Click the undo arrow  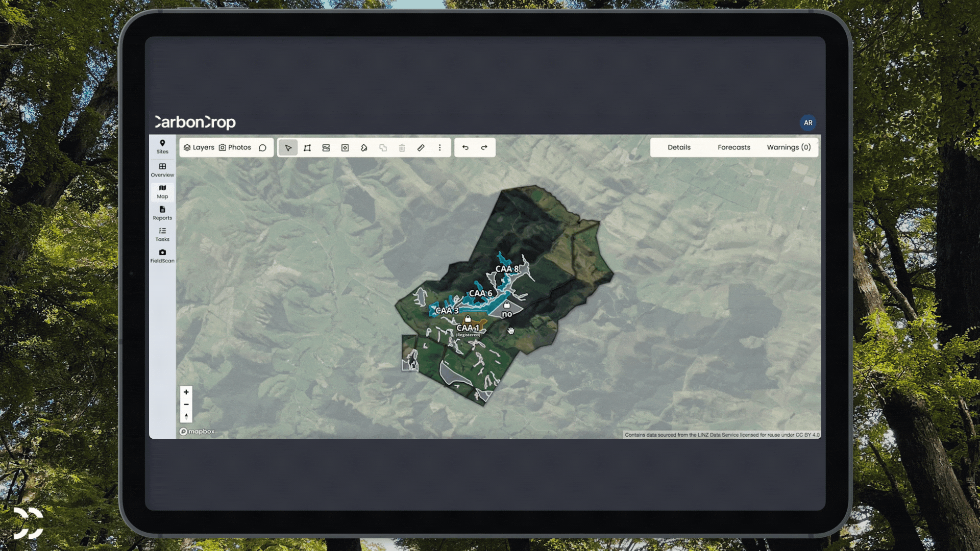coord(465,147)
